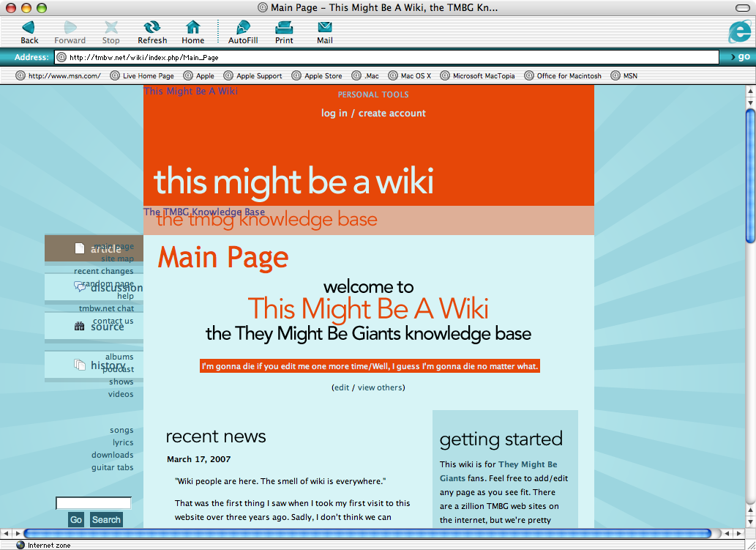Open the downloads sidebar link
This screenshot has height=550, width=756.
point(113,455)
